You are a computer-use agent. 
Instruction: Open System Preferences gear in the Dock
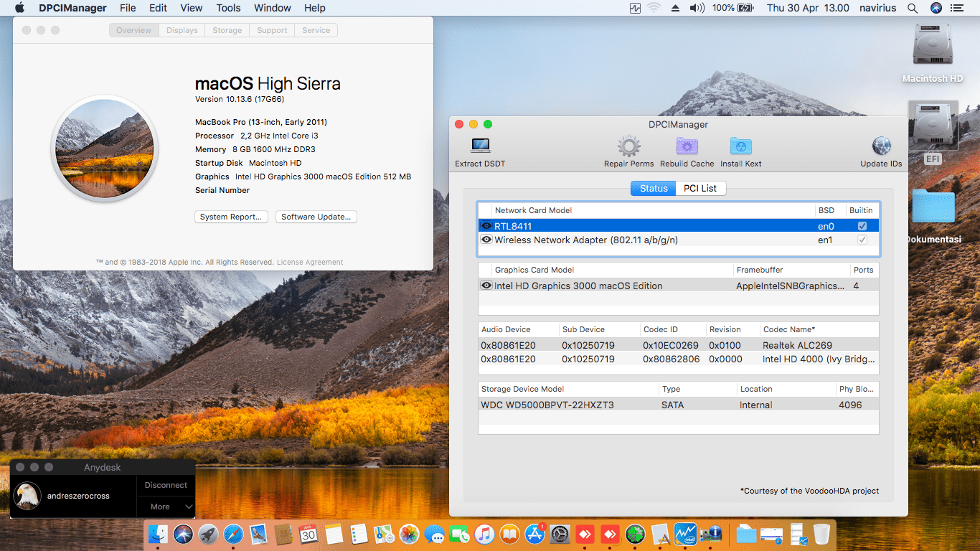point(560,534)
